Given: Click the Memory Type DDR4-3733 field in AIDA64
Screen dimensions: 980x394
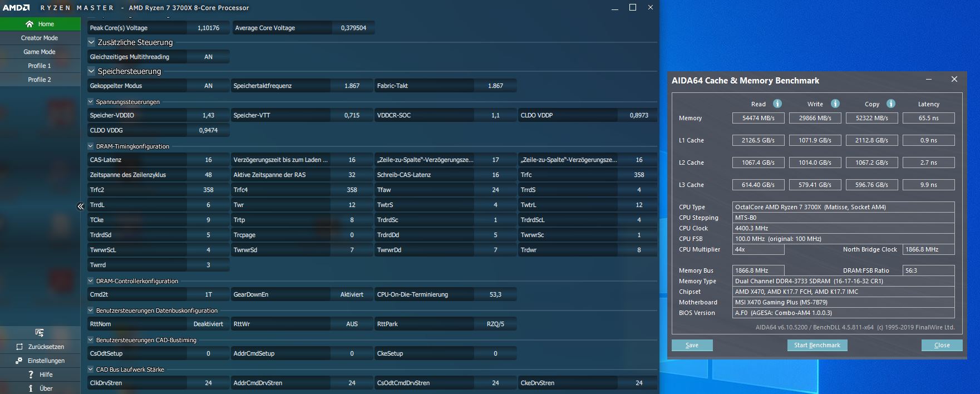Looking at the screenshot, I should tap(843, 281).
